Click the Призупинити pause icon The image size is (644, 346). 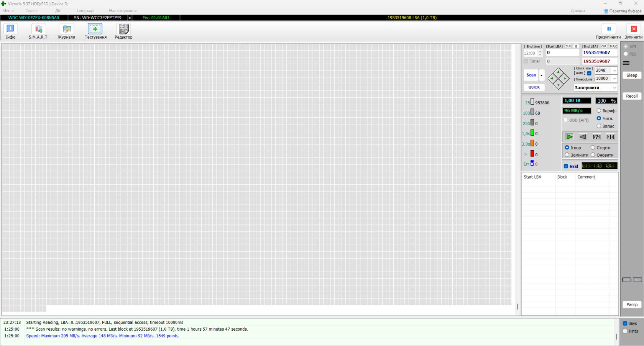coord(609,29)
